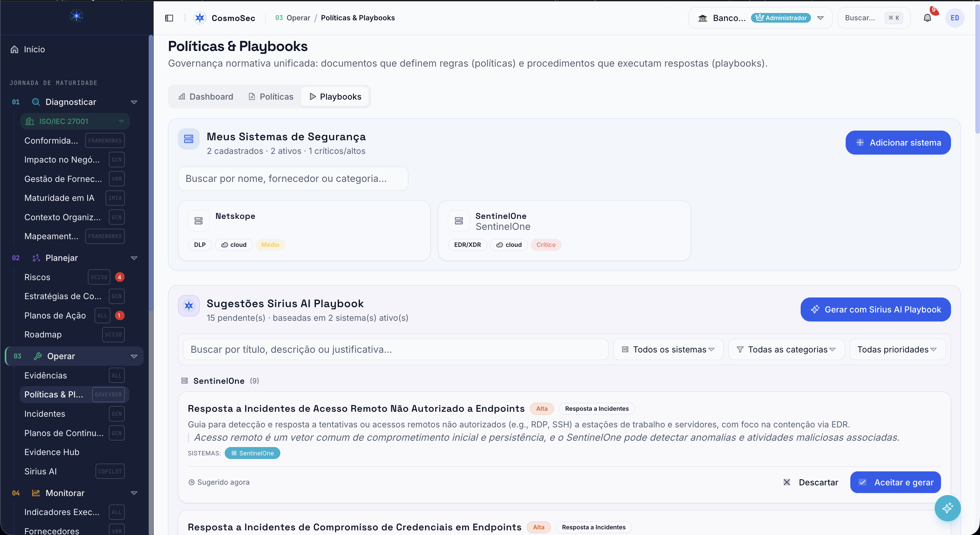Screen dimensions: 980x535
Task: Open the Todas prioridades filter
Action: (897, 349)
